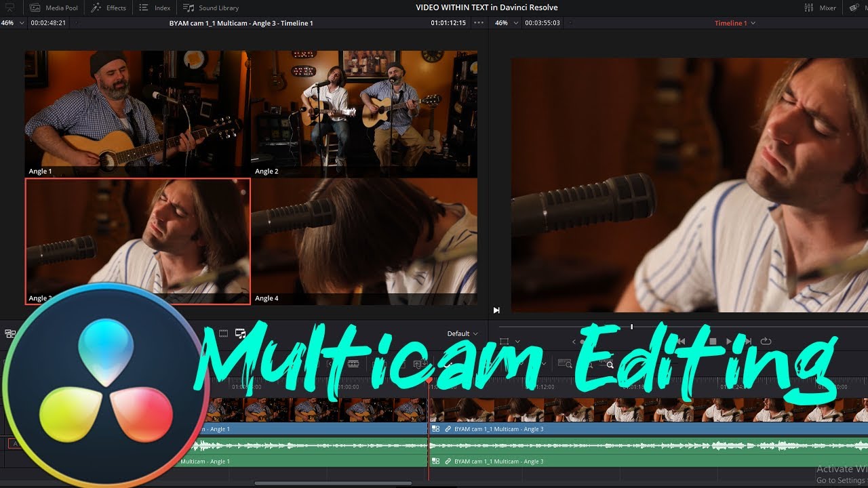Expand the Timeline 1 name dropdown

click(x=734, y=23)
